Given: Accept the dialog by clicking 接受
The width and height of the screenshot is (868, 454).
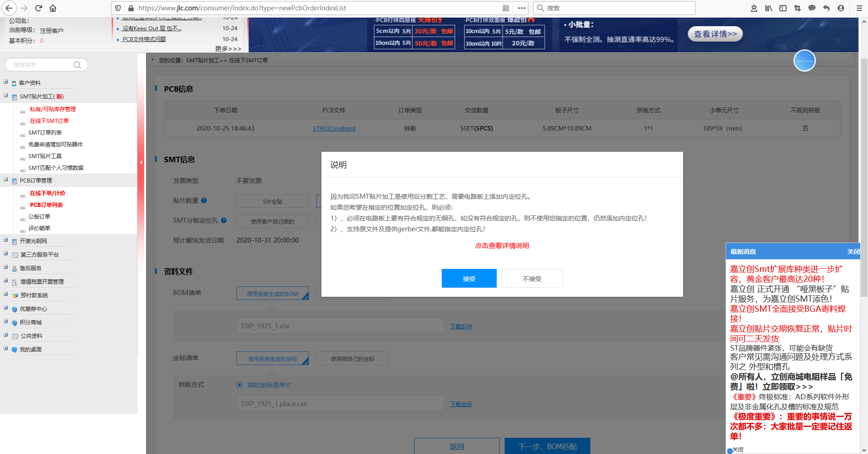Looking at the screenshot, I should [469, 278].
